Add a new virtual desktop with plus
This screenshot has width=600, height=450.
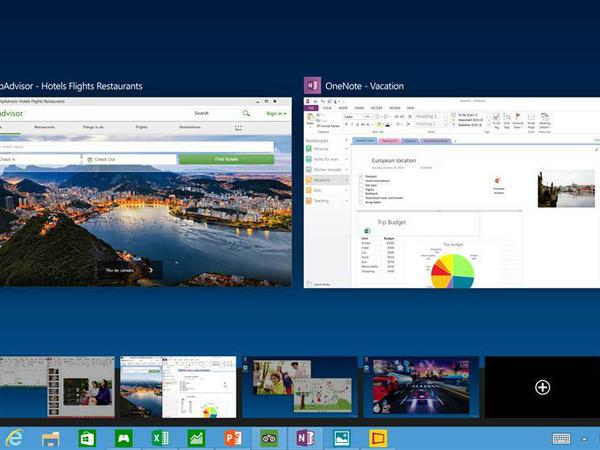pyautogui.click(x=543, y=387)
